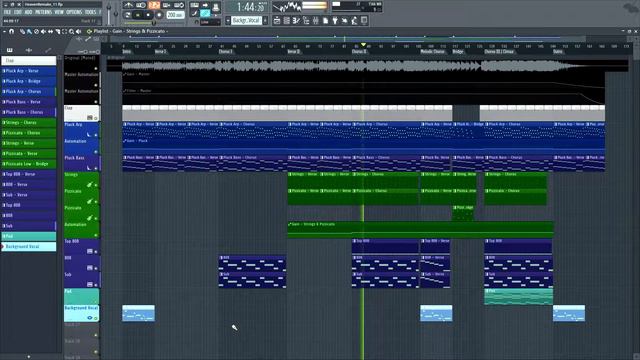Open the OPTIONS menu
Screen dimensions: 640x360
click(x=74, y=12)
